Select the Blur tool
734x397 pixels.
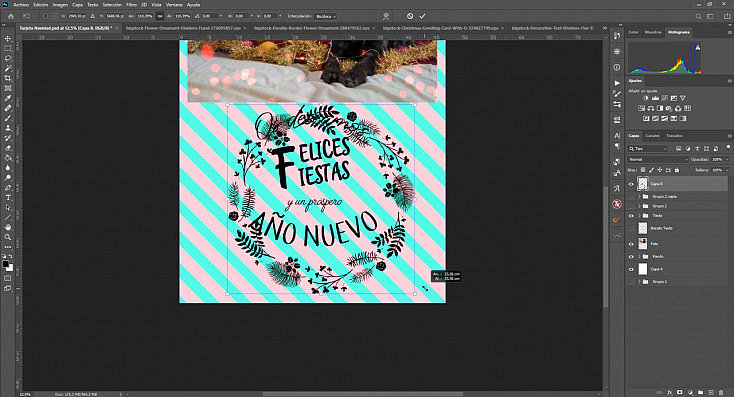[7, 168]
